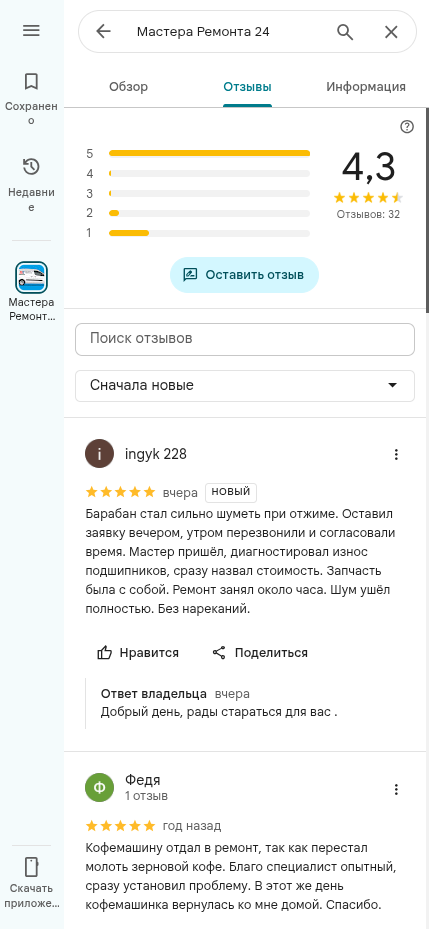Filter by the 4-star rating bar
429x929 pixels.
(209, 174)
